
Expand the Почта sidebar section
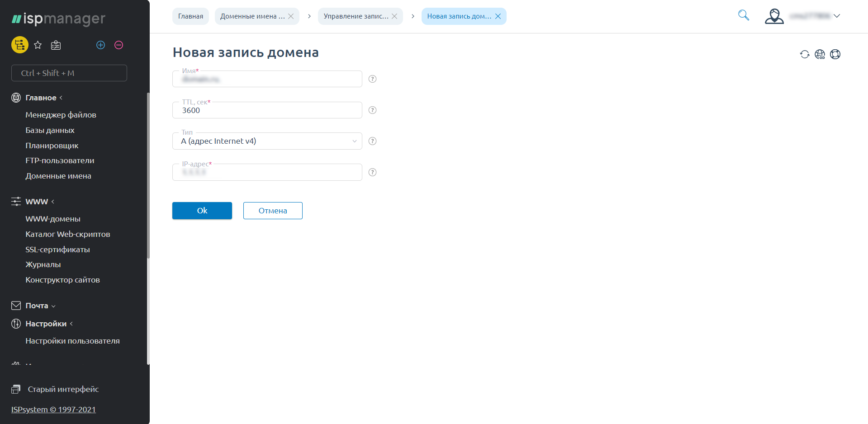point(37,306)
